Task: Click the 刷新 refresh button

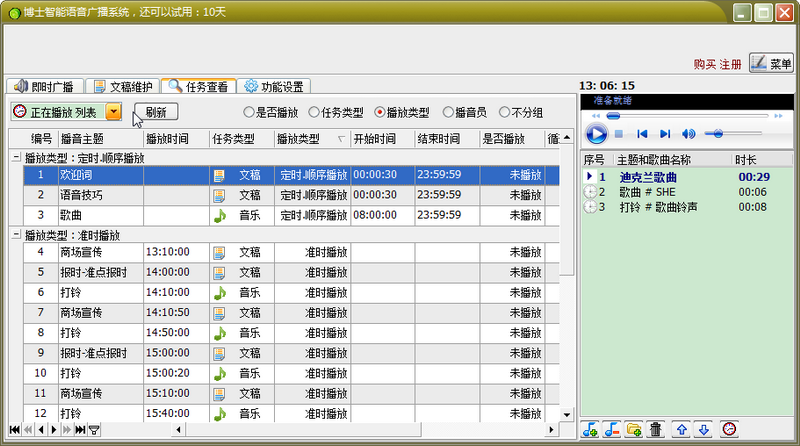Action: [156, 112]
